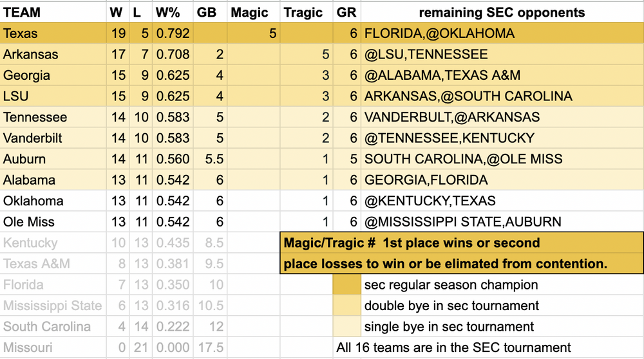Click the swatch beside double bye legend

[x=346, y=306]
